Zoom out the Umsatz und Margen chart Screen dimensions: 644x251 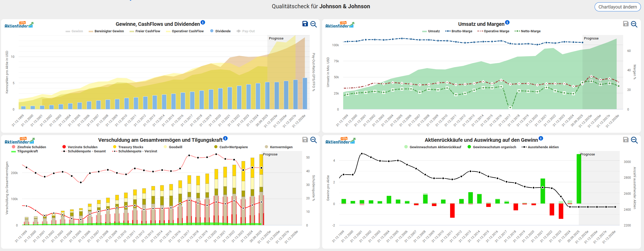point(634,24)
